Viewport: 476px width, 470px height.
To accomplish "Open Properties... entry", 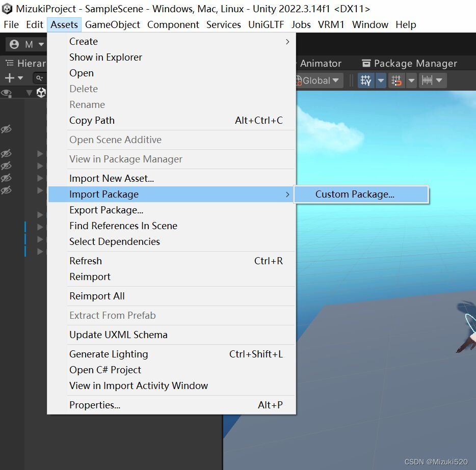I will click(172, 405).
